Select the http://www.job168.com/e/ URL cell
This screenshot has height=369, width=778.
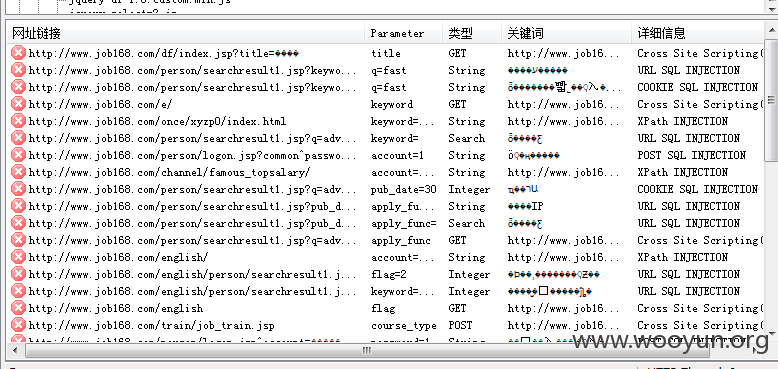pos(100,104)
